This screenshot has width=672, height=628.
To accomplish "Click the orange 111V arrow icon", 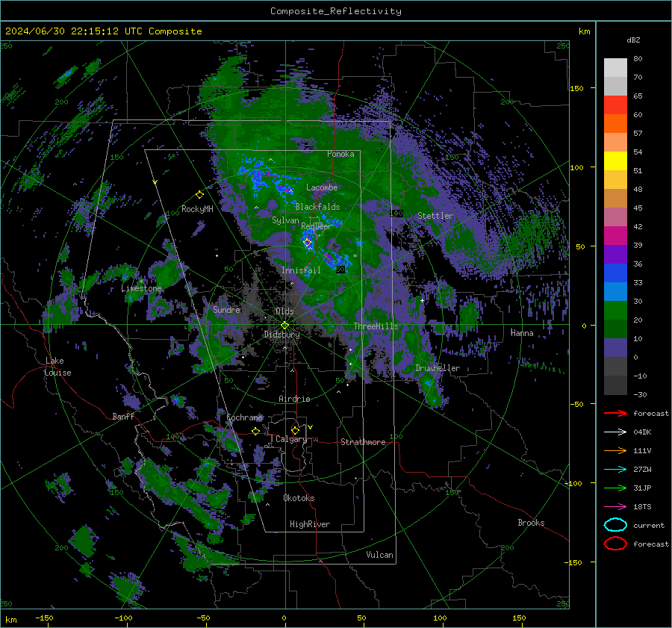I will click(615, 450).
